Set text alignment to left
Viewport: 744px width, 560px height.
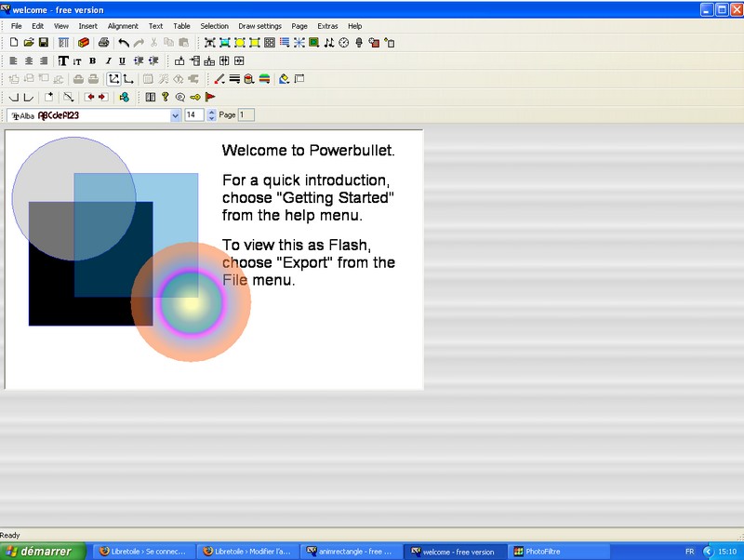[x=14, y=60]
